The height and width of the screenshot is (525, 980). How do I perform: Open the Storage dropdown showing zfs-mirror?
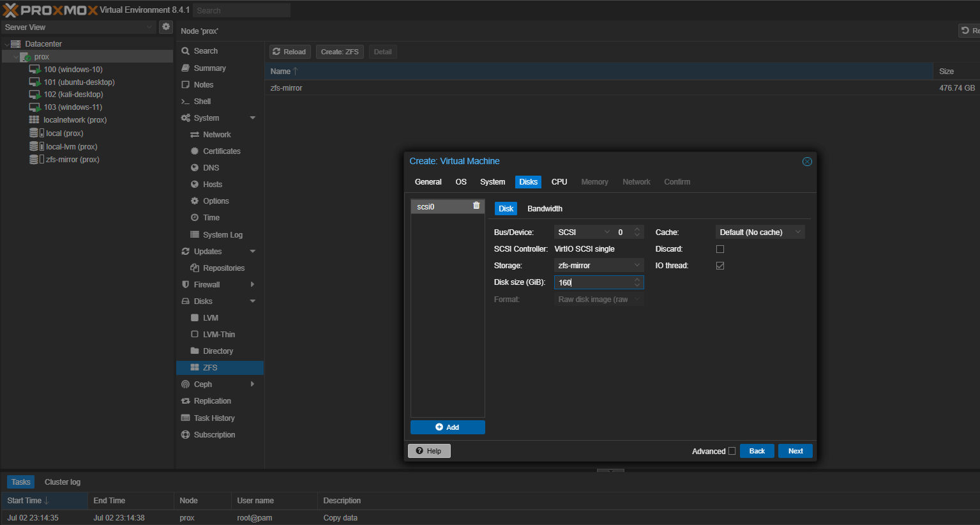pos(598,266)
